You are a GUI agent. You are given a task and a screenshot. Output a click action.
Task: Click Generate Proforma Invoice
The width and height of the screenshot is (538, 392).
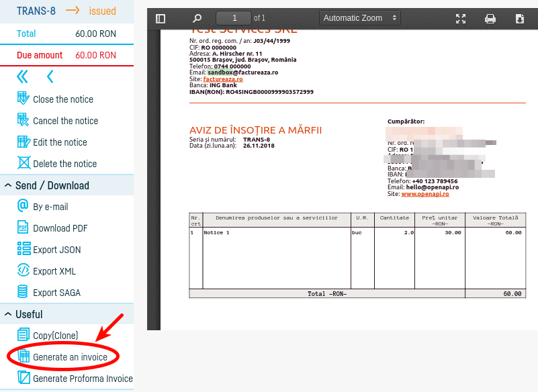pyautogui.click(x=83, y=379)
